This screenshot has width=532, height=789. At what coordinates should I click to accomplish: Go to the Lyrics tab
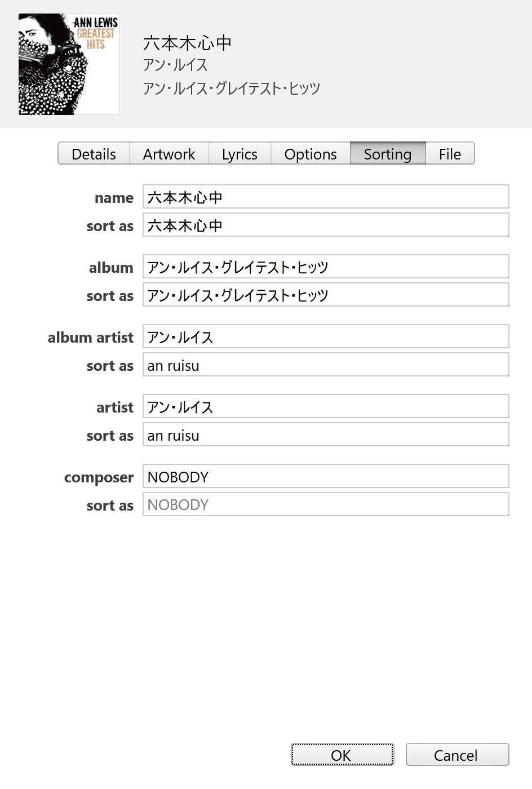(240, 154)
